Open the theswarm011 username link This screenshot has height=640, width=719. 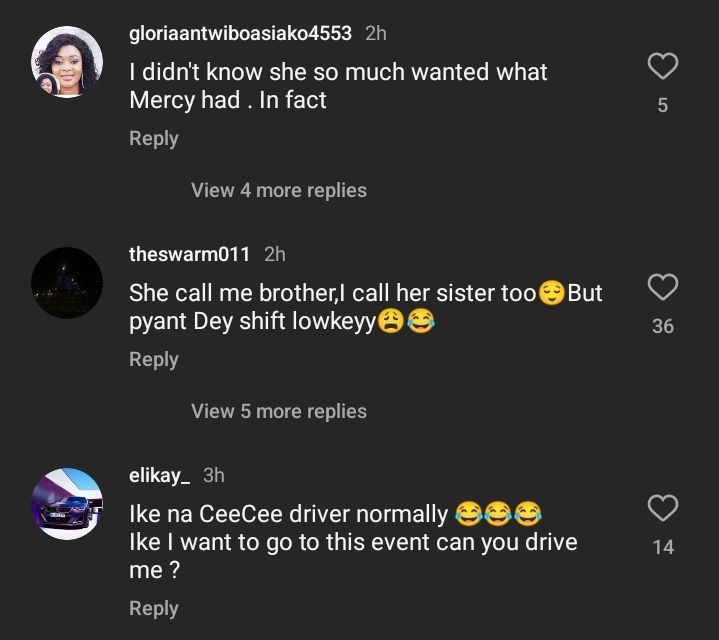[189, 254]
